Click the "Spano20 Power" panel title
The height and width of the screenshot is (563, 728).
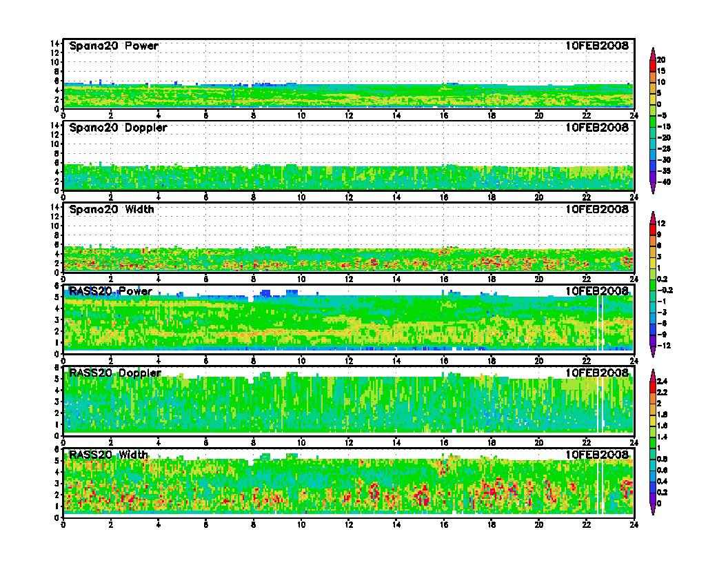114,46
